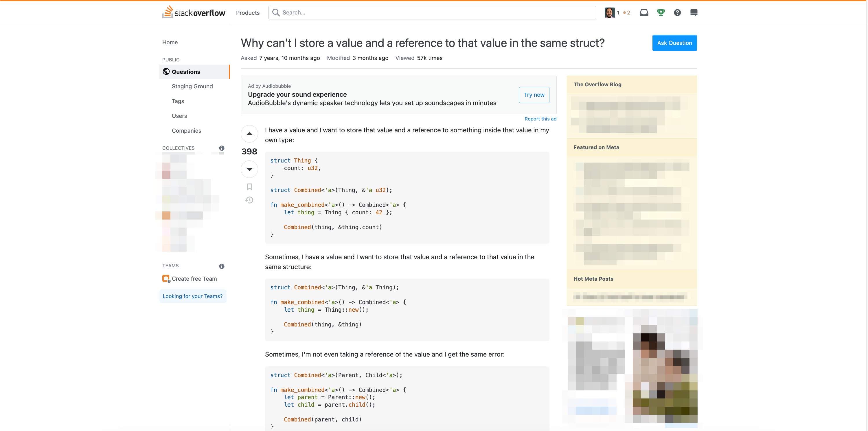Click Upgrade your sound experience ad headline

[297, 94]
